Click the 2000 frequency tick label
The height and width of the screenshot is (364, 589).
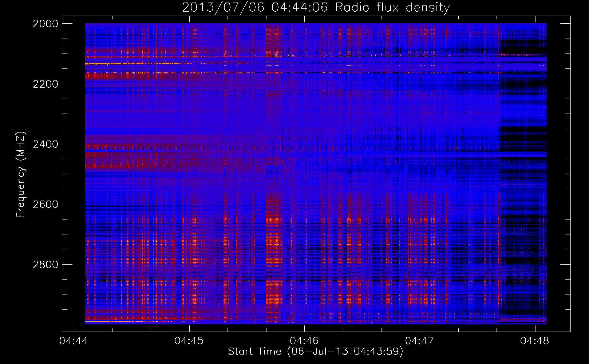[x=46, y=24]
